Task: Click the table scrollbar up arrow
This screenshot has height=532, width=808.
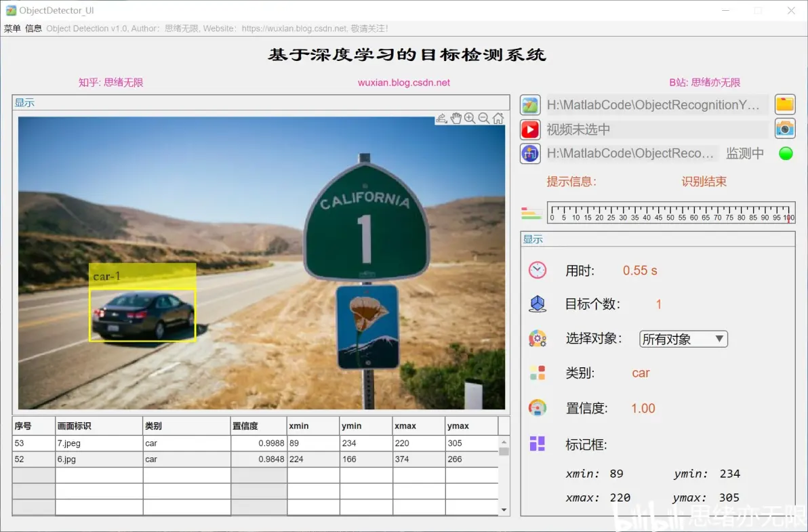Action: click(504, 442)
